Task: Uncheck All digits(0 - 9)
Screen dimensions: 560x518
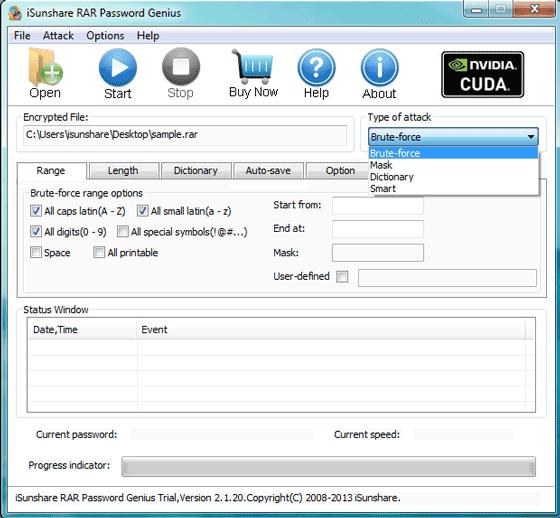Action: [36, 231]
